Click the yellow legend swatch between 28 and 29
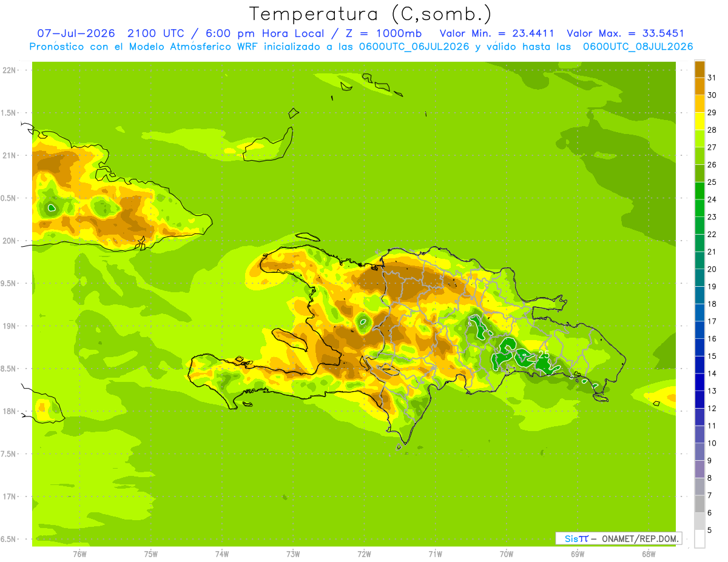Screen dimensions: 728x562 699,121
